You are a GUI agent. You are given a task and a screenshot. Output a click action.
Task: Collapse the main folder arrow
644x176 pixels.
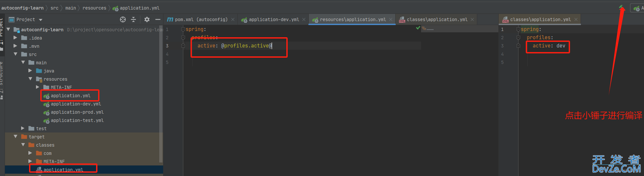click(x=23, y=62)
